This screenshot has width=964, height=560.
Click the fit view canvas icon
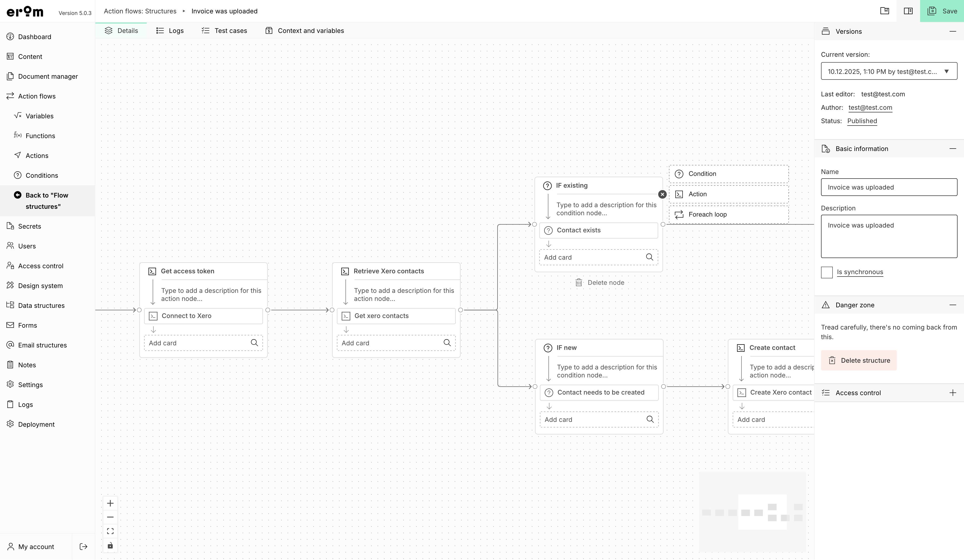[x=110, y=531]
